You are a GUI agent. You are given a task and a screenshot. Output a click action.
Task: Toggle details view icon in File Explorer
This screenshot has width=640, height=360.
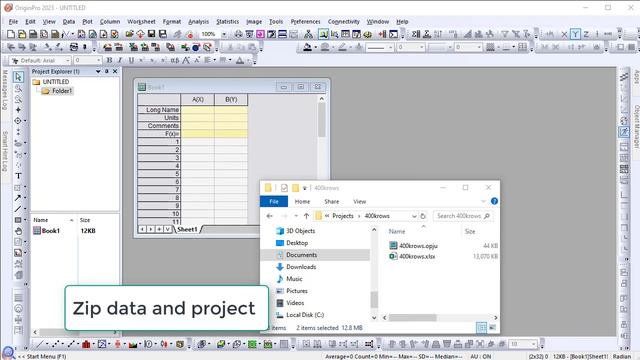[x=482, y=327]
